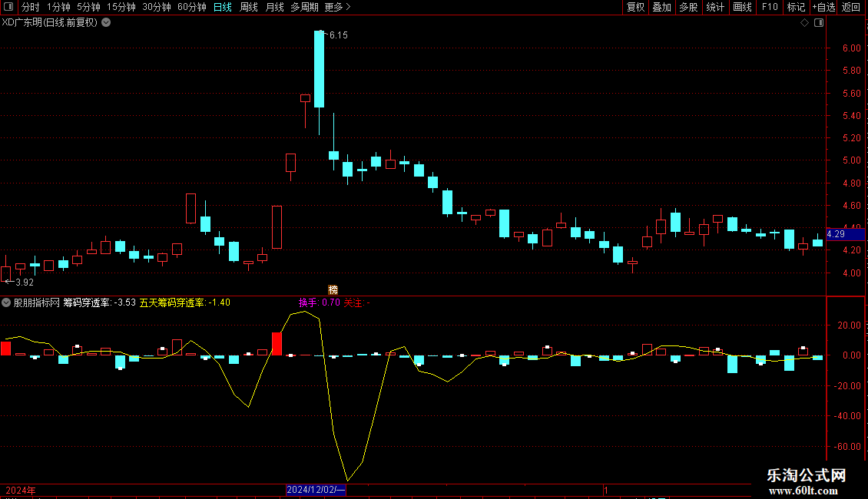Click the 筹码穿透率 indicator value text
868x499 pixels.
coord(100,302)
